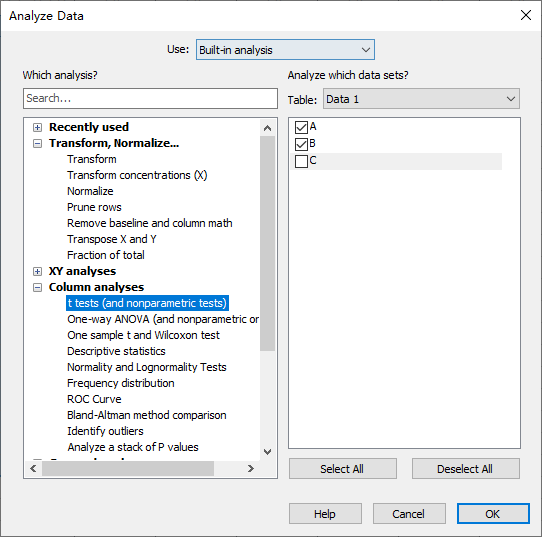This screenshot has height=537, width=542.
Task: Select Normality and Lognormality Tests
Action: 147,367
